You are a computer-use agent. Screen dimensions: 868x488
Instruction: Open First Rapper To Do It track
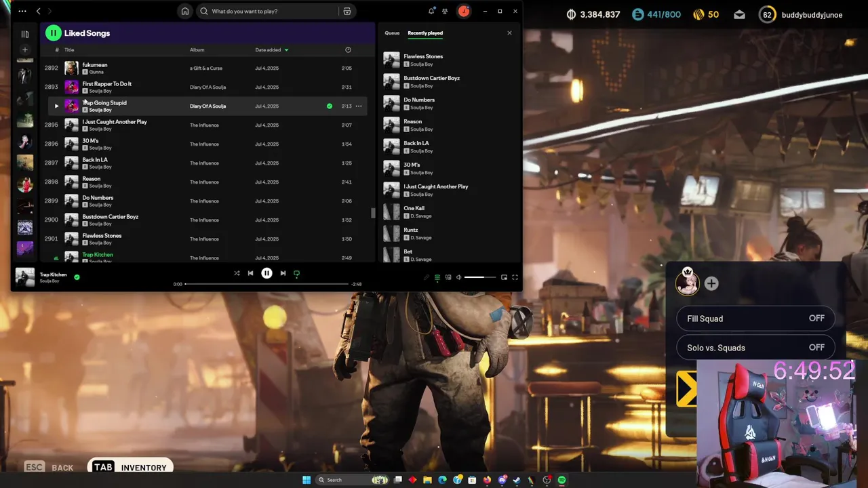107,84
